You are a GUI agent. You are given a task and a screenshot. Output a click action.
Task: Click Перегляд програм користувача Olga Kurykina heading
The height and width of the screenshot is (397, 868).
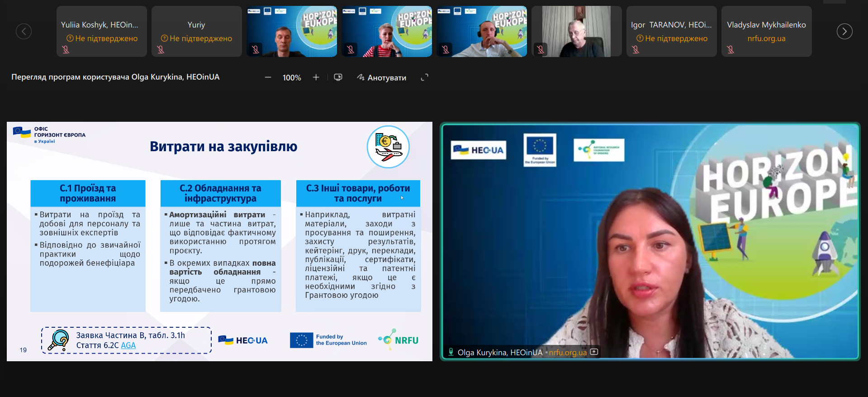[115, 77]
